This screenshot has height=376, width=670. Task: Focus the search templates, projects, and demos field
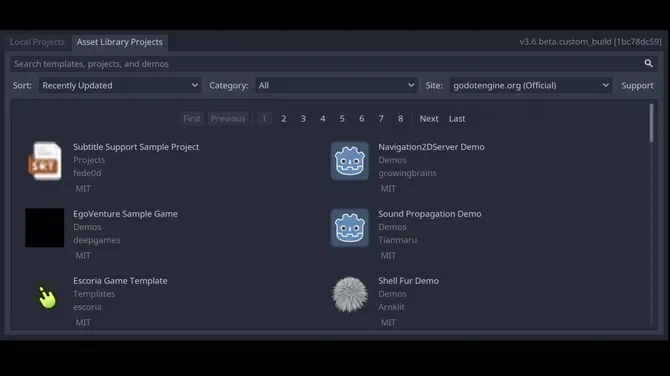point(334,64)
